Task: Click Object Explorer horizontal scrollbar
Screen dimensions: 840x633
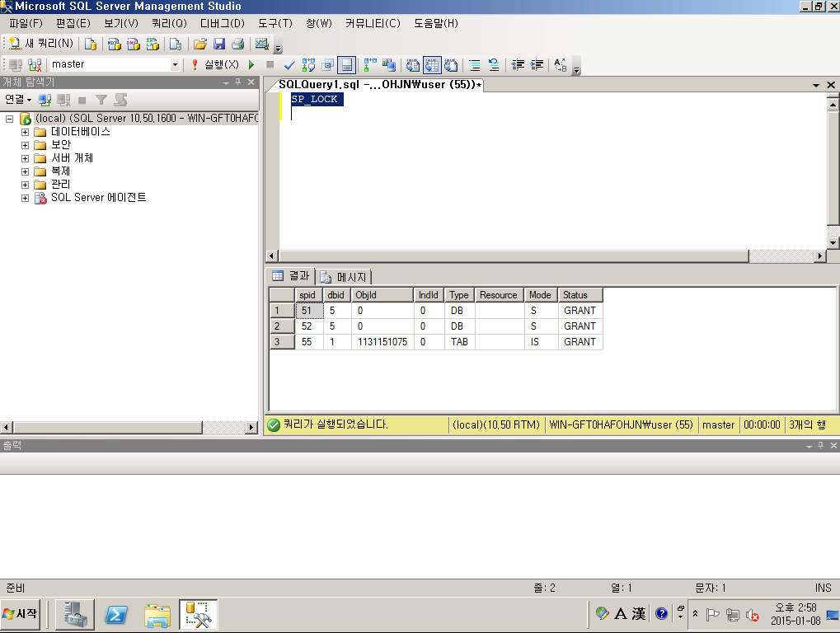Action: tap(108, 427)
